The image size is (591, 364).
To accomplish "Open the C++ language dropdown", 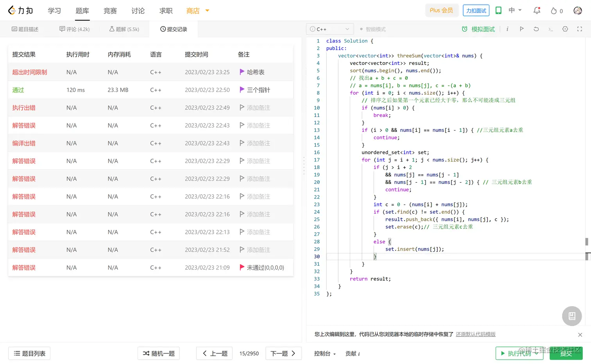I will pyautogui.click(x=330, y=29).
